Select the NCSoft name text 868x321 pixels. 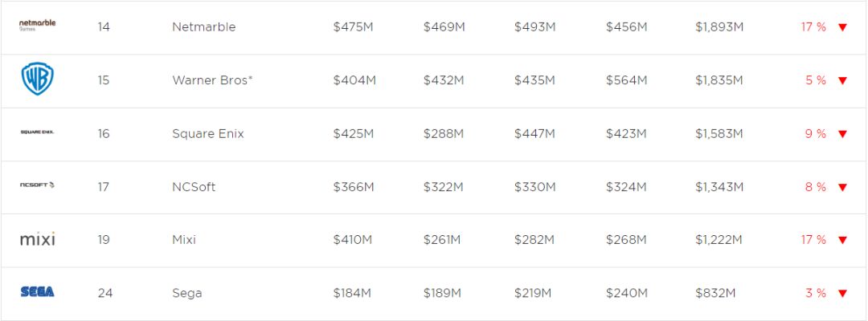[194, 187]
